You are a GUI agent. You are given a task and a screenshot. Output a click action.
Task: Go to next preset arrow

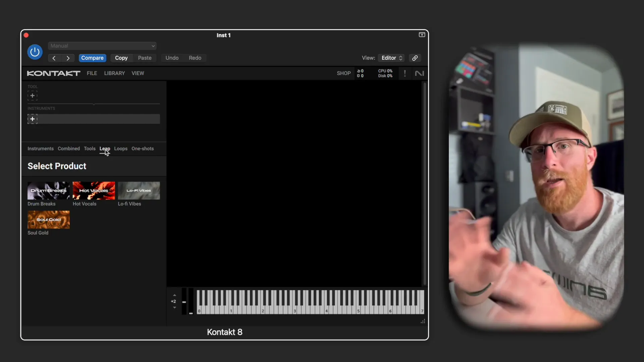pos(68,58)
